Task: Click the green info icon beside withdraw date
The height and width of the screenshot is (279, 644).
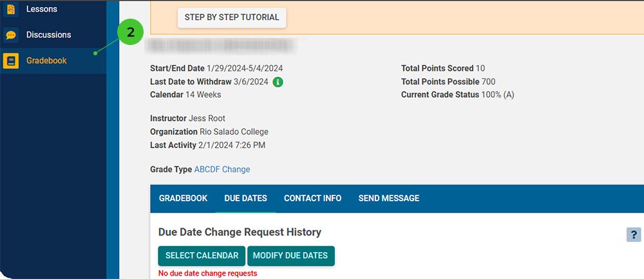Action: (x=278, y=82)
